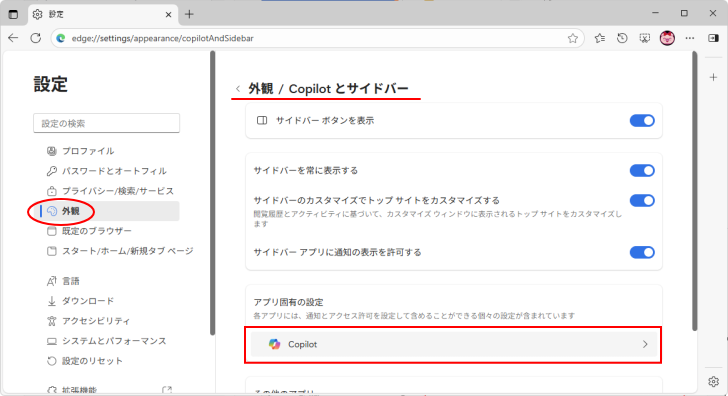The height and width of the screenshot is (396, 728).
Task: Expand Copilot row chevron arrow
Action: [645, 344]
